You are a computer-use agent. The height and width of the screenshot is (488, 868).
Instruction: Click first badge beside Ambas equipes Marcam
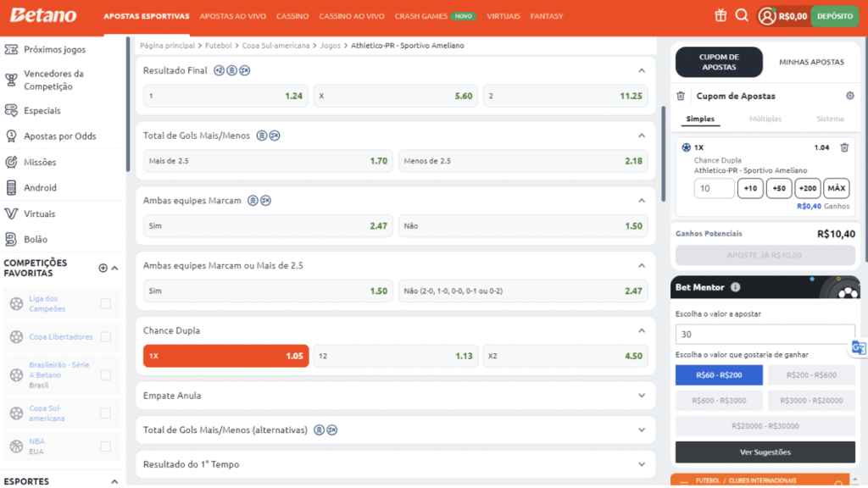coord(253,200)
